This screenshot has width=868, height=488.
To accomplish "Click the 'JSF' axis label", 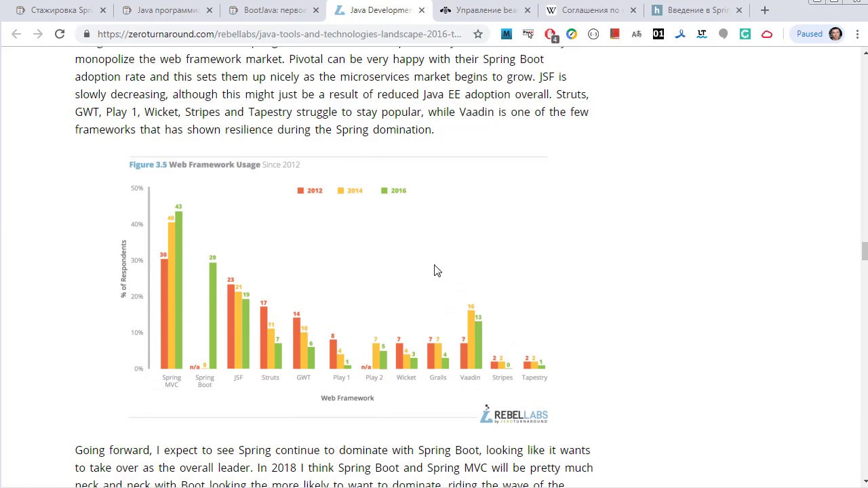I will pos(238,378).
